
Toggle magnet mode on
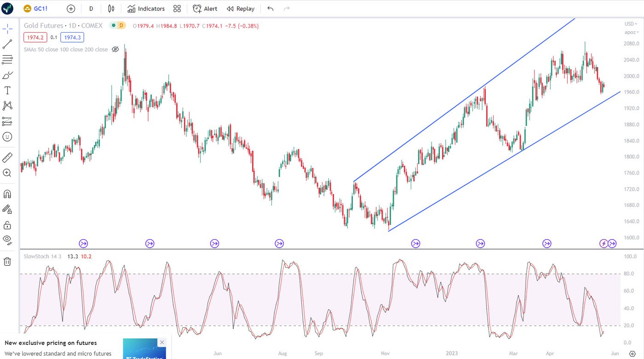coord(7,194)
